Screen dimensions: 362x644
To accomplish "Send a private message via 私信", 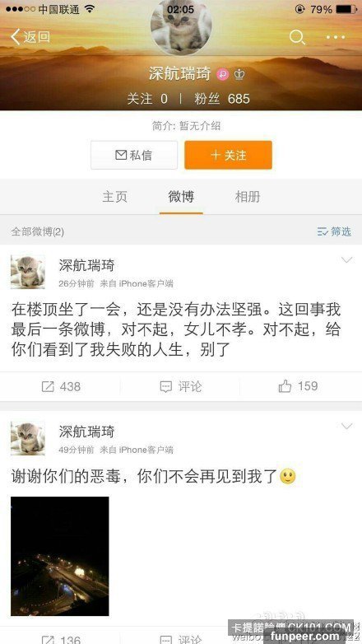I will [134, 155].
